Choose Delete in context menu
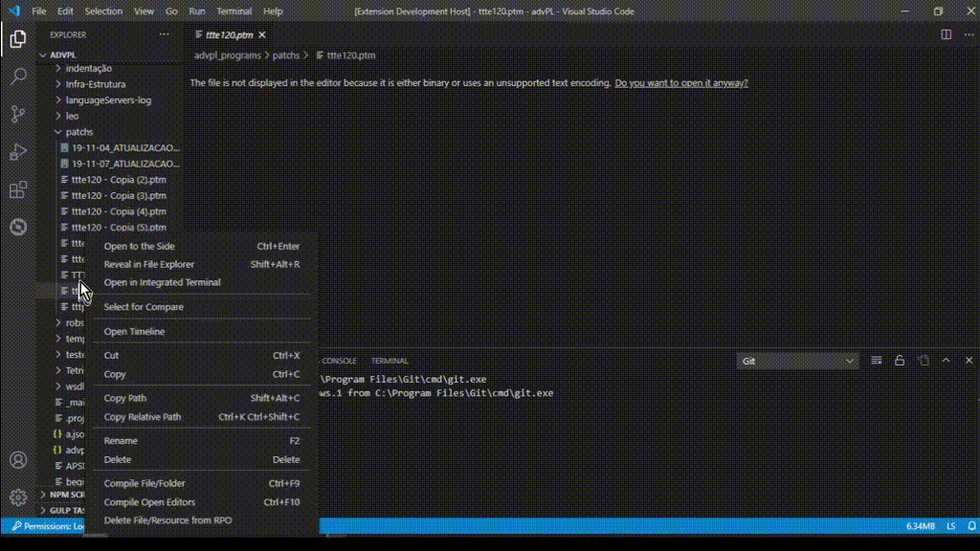The image size is (980, 551). tap(201, 459)
